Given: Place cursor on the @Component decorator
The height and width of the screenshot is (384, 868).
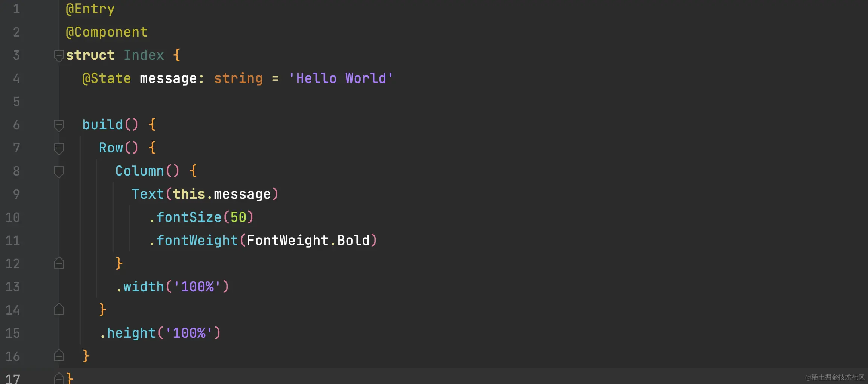Looking at the screenshot, I should coord(107,32).
